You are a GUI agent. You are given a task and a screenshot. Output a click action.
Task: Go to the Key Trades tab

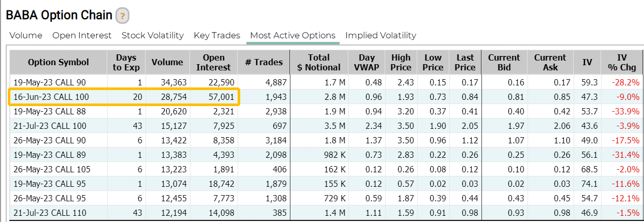click(x=217, y=36)
